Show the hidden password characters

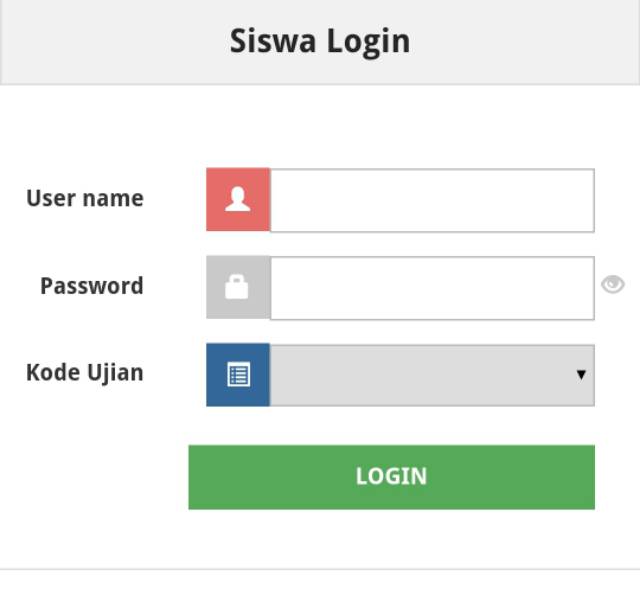click(x=612, y=285)
